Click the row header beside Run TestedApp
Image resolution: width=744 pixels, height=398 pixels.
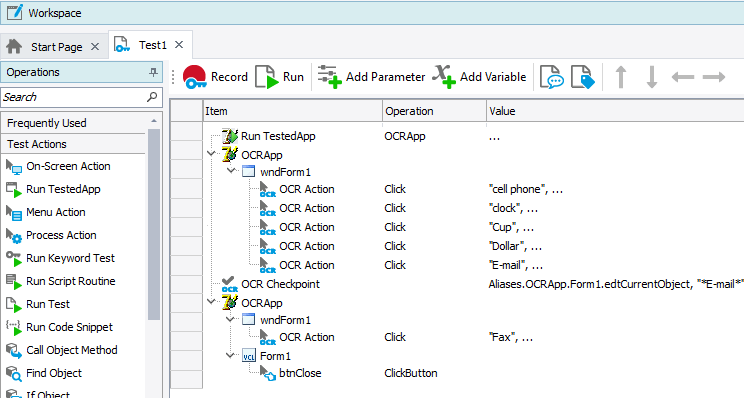186,131
